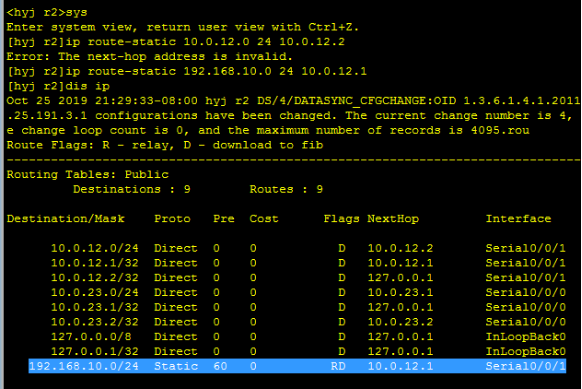Click destination '10.0.12.2/32'
The image size is (582, 389).
click(95, 278)
